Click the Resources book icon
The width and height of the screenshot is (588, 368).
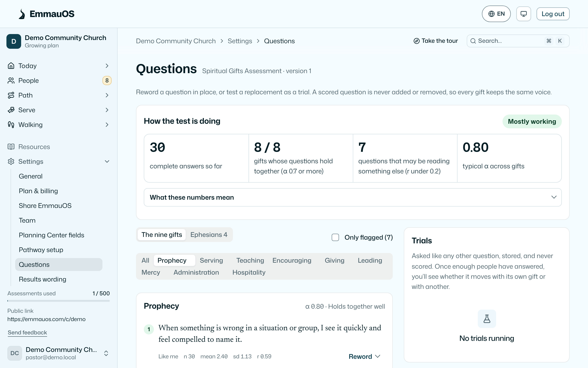click(x=11, y=147)
